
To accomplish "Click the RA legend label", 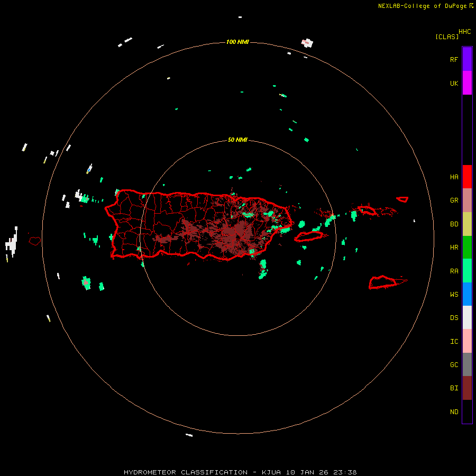I will click(454, 271).
